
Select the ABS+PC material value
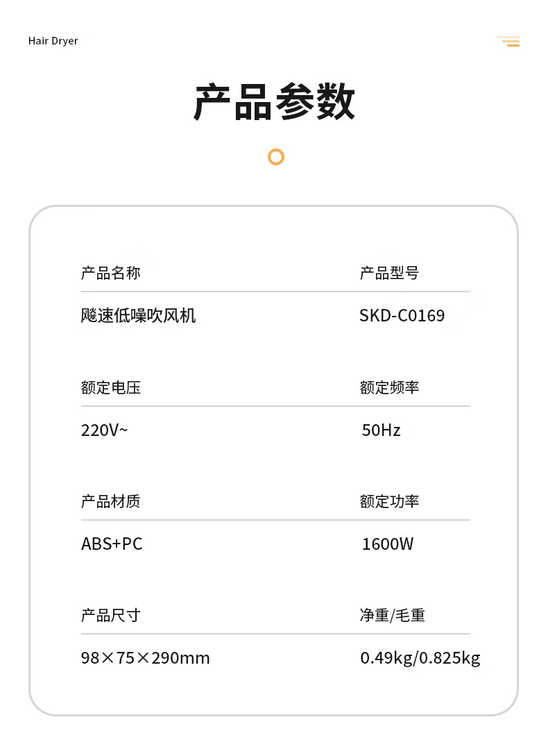(112, 544)
